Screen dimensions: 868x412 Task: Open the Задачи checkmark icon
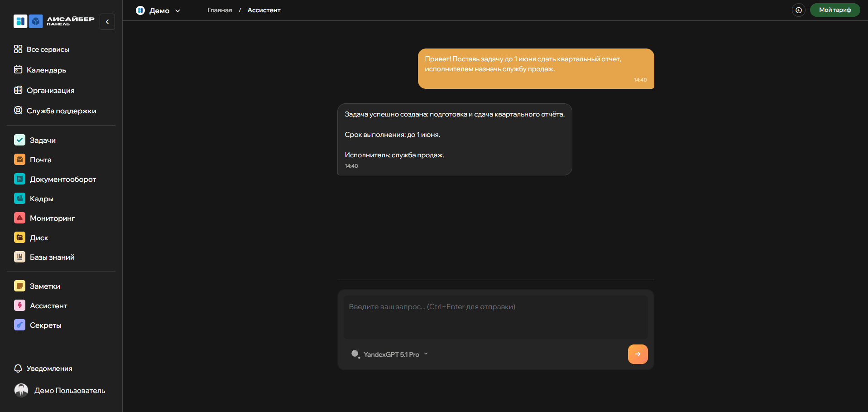tap(19, 140)
